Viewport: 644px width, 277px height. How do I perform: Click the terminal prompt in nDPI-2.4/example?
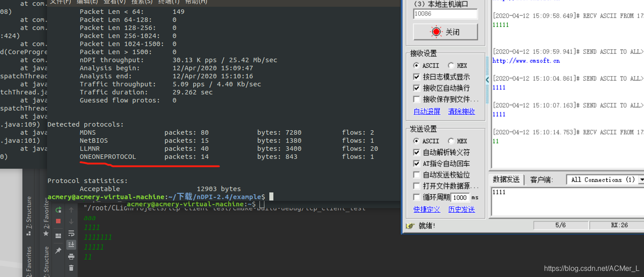click(x=156, y=197)
